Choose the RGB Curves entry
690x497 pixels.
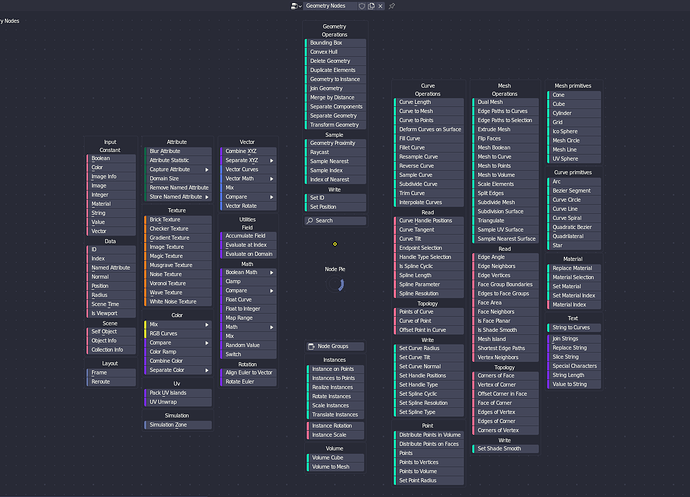(x=178, y=334)
